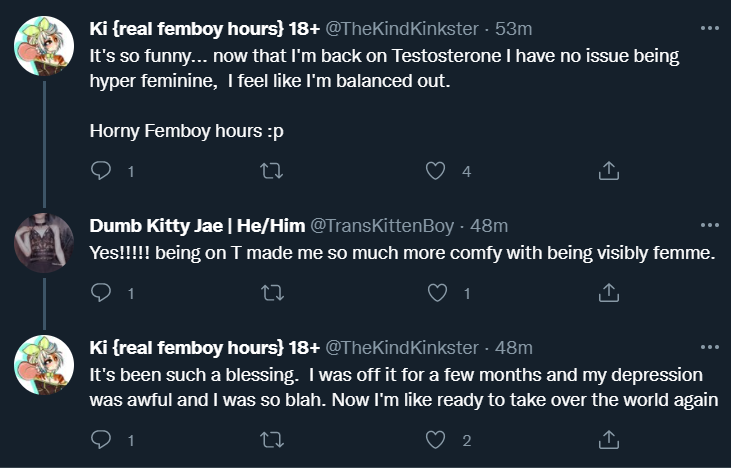Open Ki's avatar on the first tweet
Viewport: 731px width, 468px height.
point(44,46)
